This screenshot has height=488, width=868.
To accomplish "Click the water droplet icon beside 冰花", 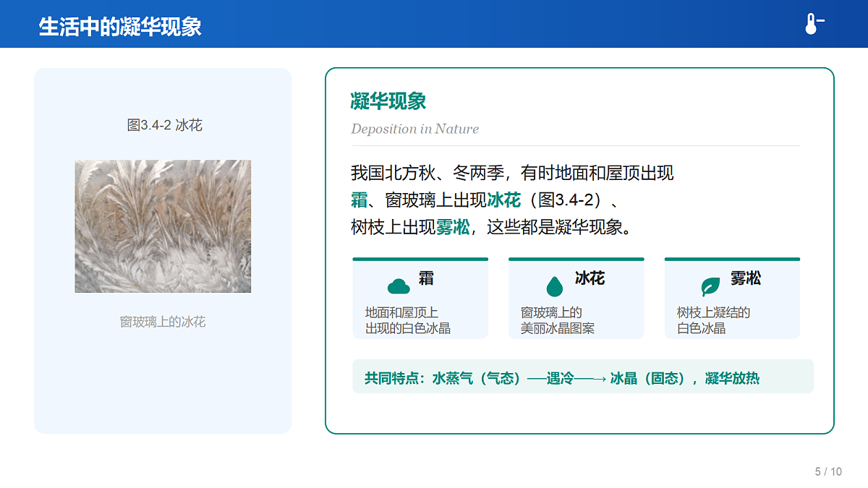I will (x=554, y=286).
